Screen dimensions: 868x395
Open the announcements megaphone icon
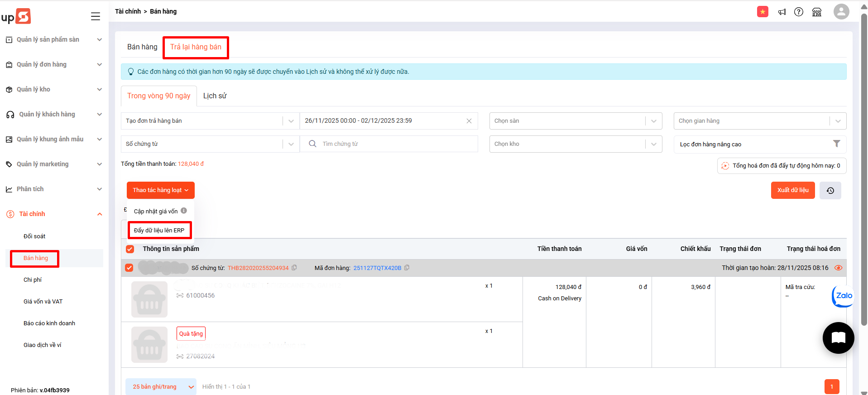pos(782,12)
